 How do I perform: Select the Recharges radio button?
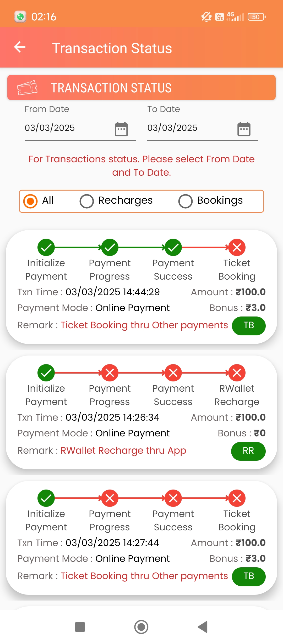[87, 201]
